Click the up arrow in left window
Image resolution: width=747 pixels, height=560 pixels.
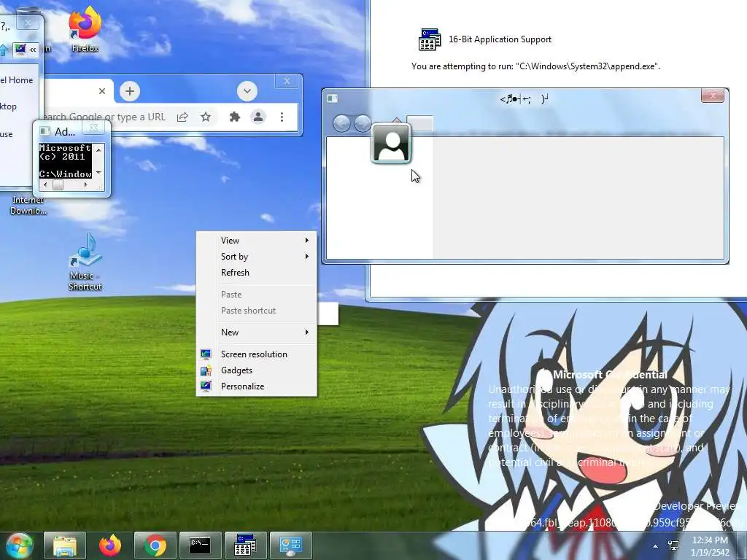(4, 50)
